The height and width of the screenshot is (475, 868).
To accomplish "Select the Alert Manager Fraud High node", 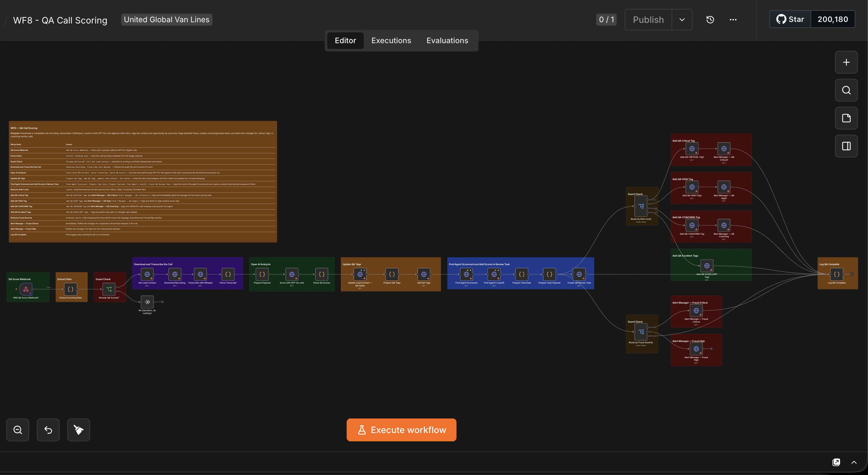I will 696,349.
